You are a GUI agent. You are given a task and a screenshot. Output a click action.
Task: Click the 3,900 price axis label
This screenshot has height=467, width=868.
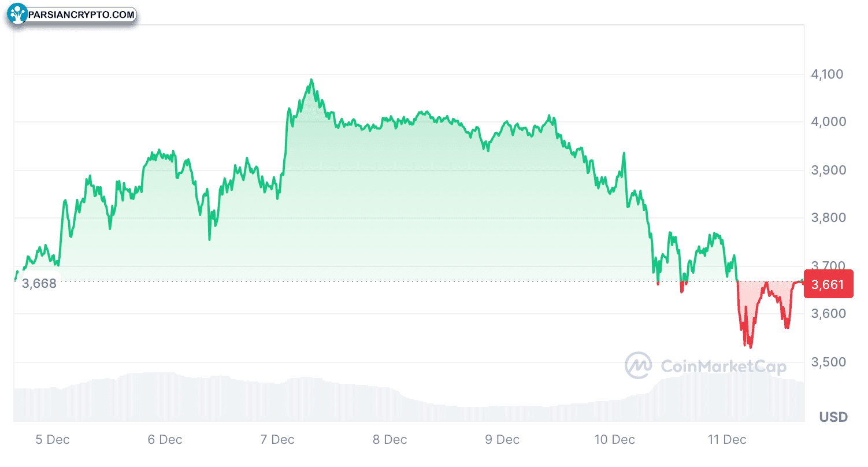coord(828,170)
